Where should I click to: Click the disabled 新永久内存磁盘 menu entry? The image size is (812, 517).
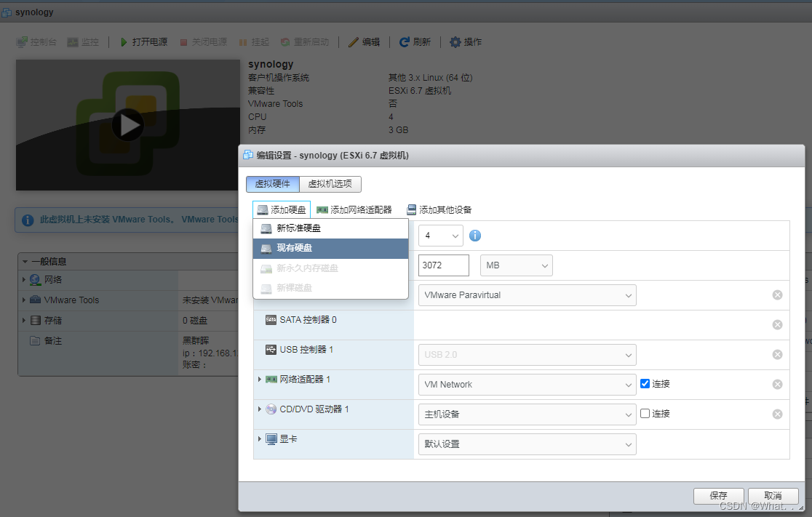click(x=330, y=268)
